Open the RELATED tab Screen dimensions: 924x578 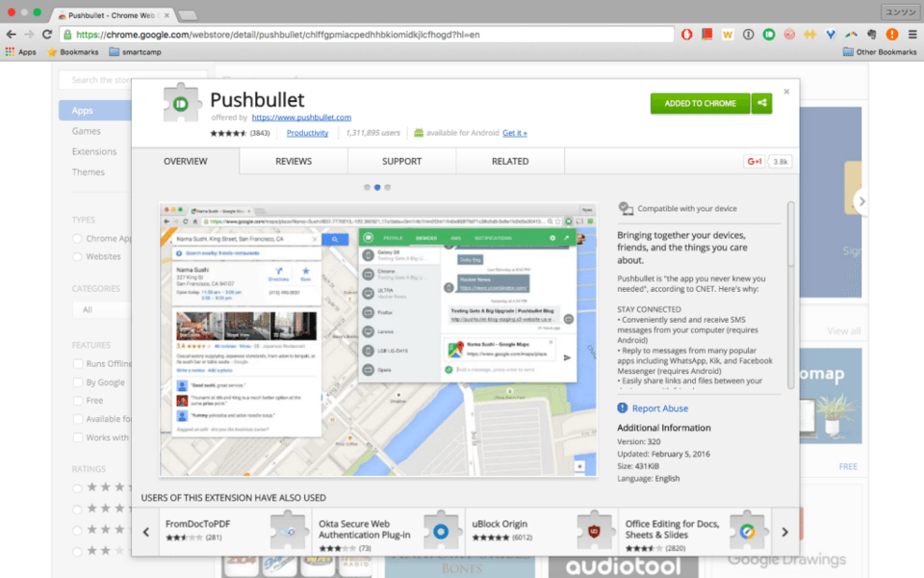point(510,161)
